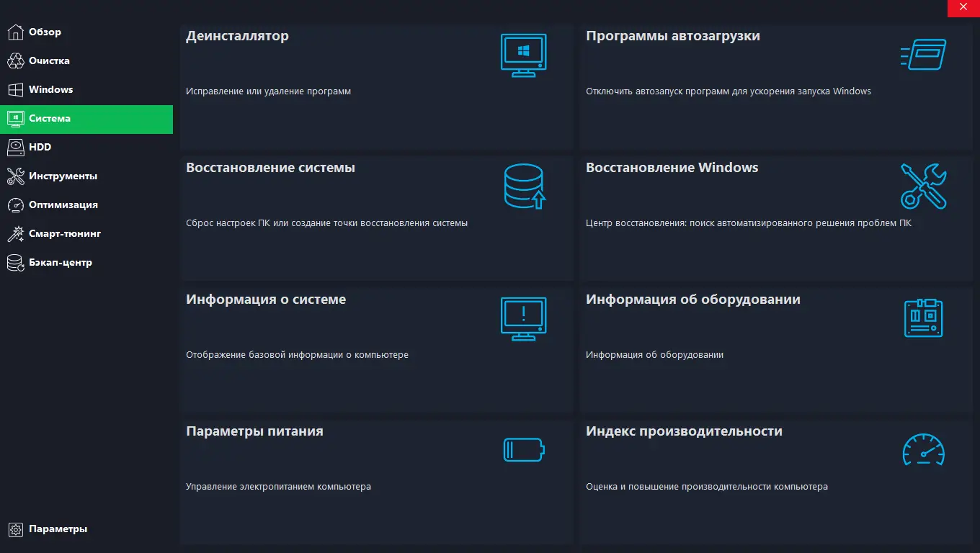The width and height of the screenshot is (980, 553).
Task: Click the monitor icon beside Система
Action: click(15, 119)
